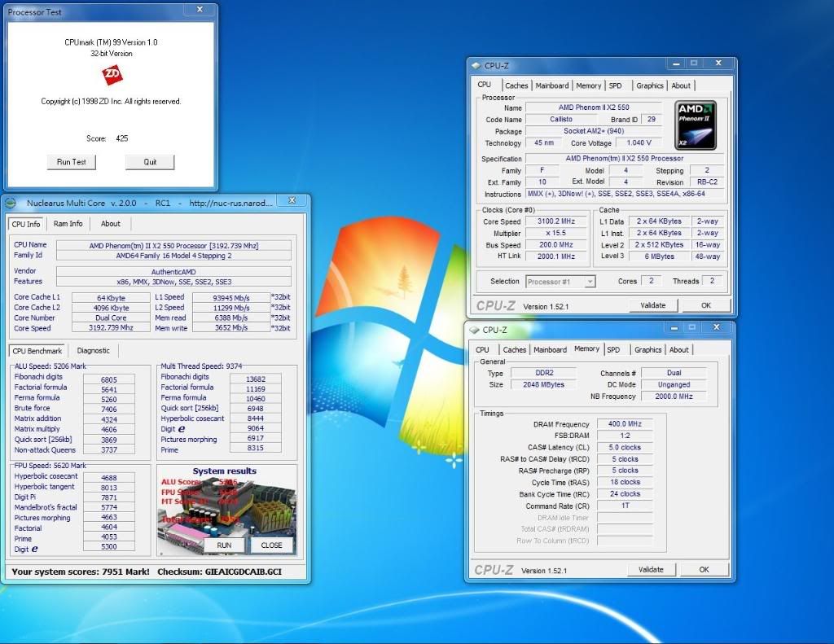This screenshot has height=644, width=834.
Task: Open About tab in lower CPU-Z window
Action: 678,350
